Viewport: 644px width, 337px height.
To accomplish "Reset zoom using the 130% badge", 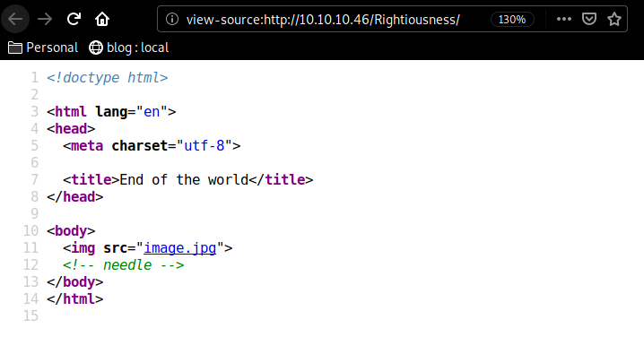I will tap(512, 20).
